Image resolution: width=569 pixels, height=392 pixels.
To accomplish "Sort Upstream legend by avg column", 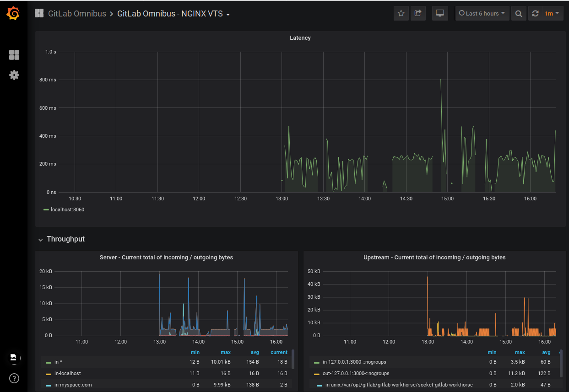I will (x=546, y=353).
